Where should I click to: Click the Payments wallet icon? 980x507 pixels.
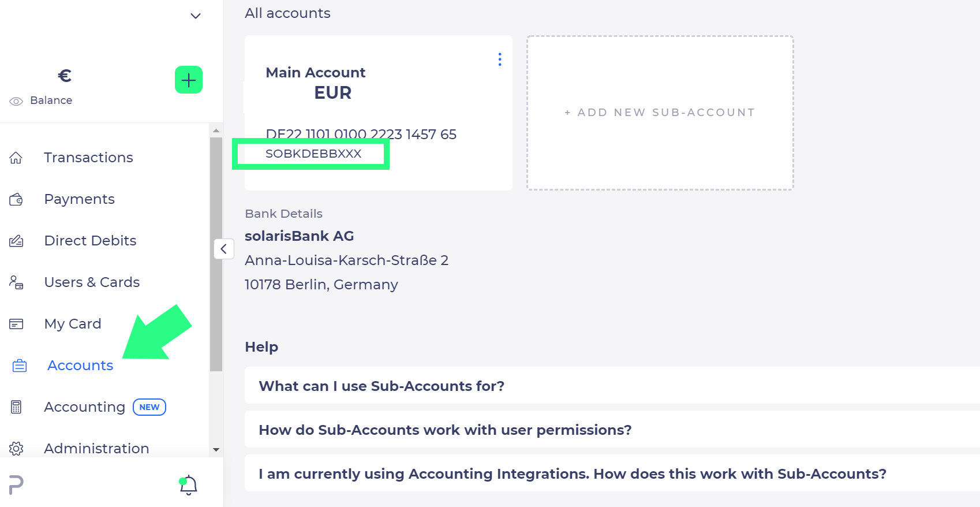tap(16, 200)
